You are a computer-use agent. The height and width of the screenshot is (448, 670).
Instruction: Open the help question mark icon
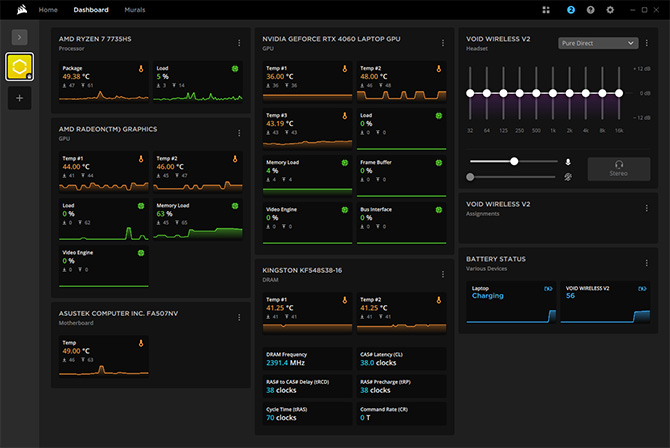coord(590,10)
